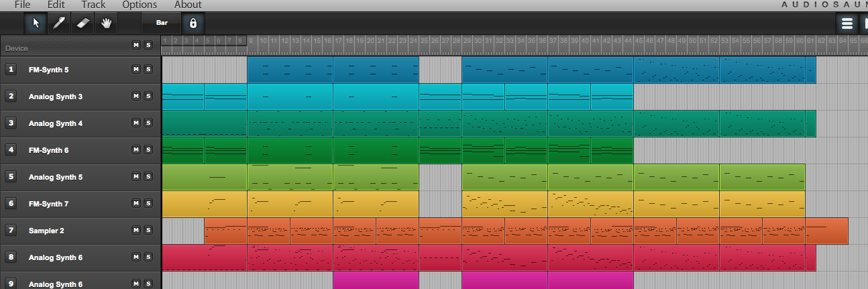Select the pencil draw tool

pyautogui.click(x=59, y=23)
